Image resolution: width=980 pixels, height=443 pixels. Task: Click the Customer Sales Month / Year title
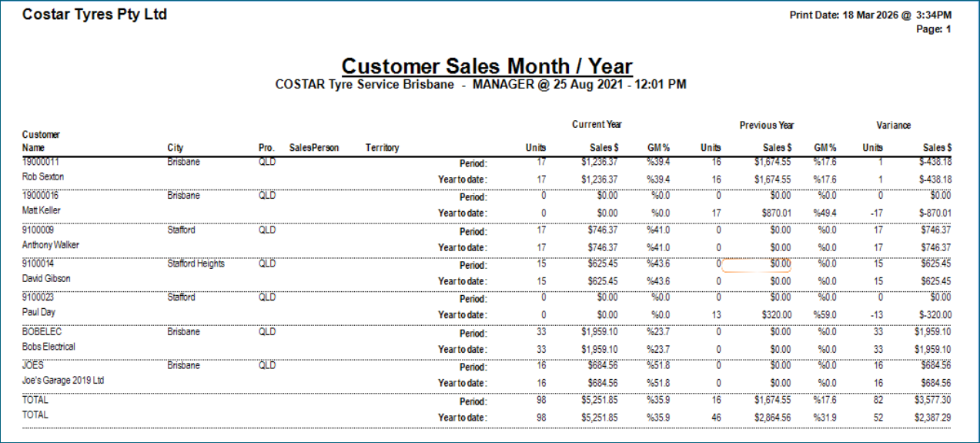coord(487,65)
